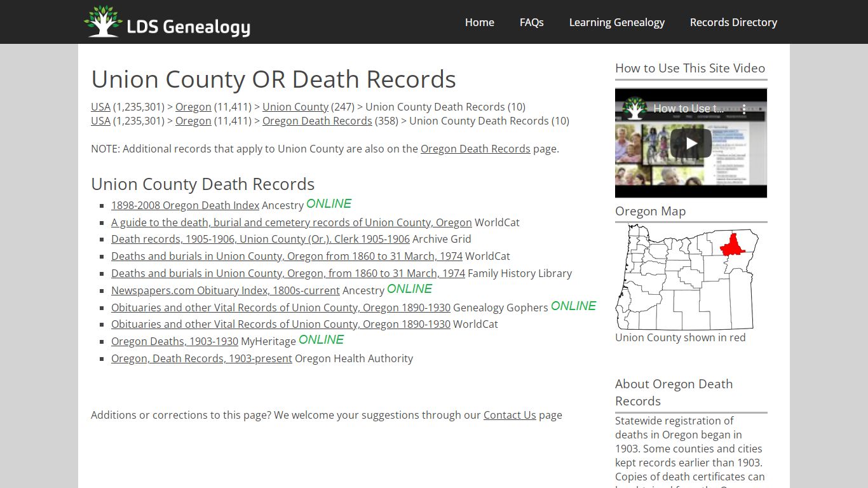This screenshot has width=868, height=488.
Task: Click Oregon link in first breadcrumb row
Action: click(193, 107)
